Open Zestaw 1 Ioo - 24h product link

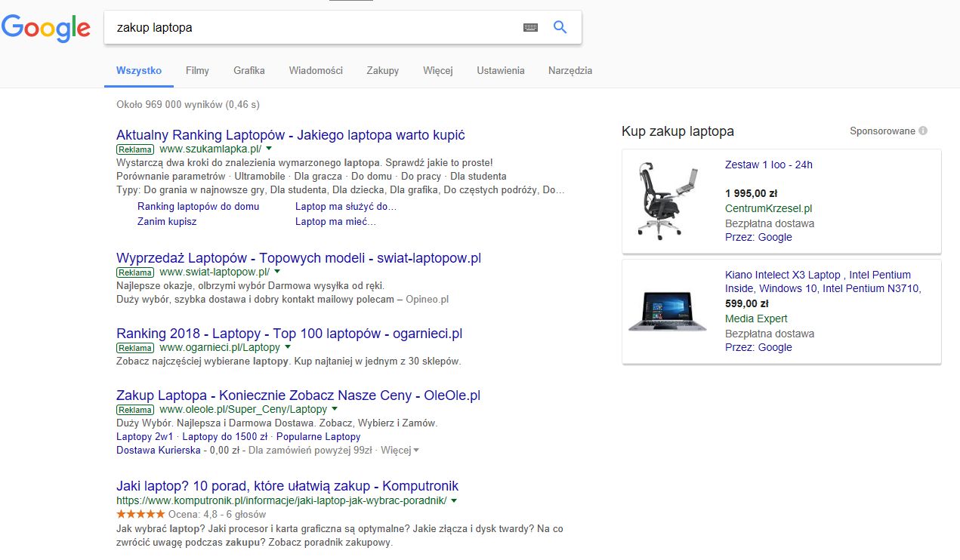coord(769,165)
